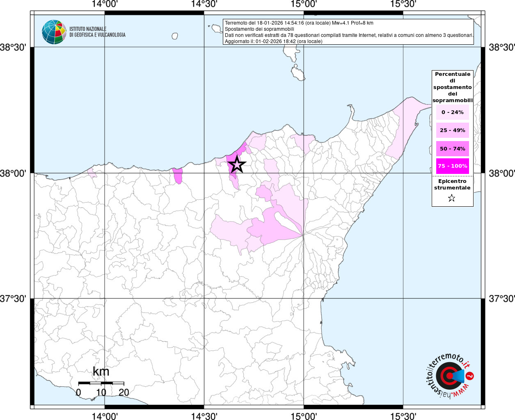Image resolution: width=515 pixels, height=420 pixels.
Task: Select the 50 - 74% legend swatch
Action: coord(452,148)
